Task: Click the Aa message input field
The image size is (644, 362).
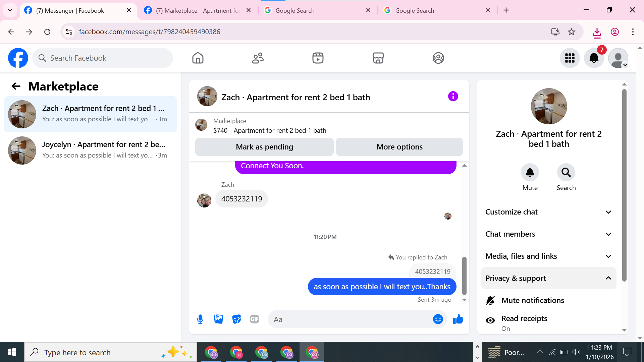Action: pos(349,319)
